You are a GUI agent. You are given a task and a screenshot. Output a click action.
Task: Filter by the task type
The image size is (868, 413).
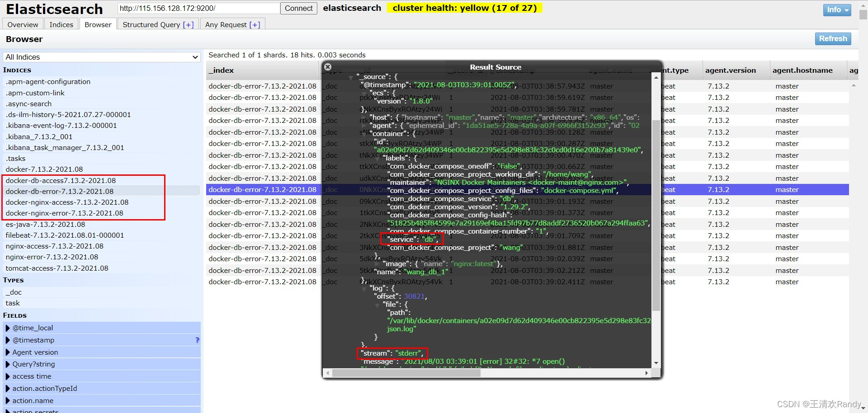[x=102, y=303]
